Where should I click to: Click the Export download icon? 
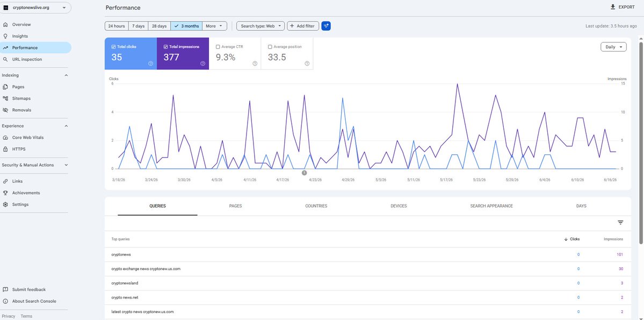tap(613, 7)
